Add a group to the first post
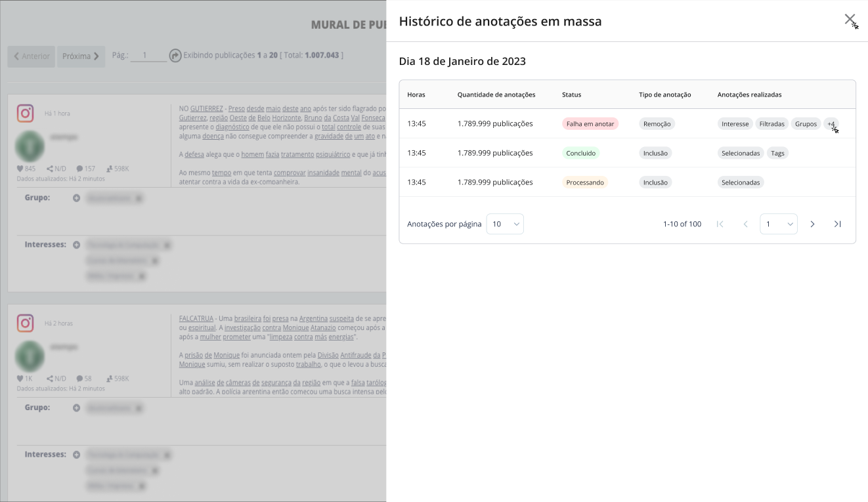This screenshot has height=502, width=868. (77, 198)
